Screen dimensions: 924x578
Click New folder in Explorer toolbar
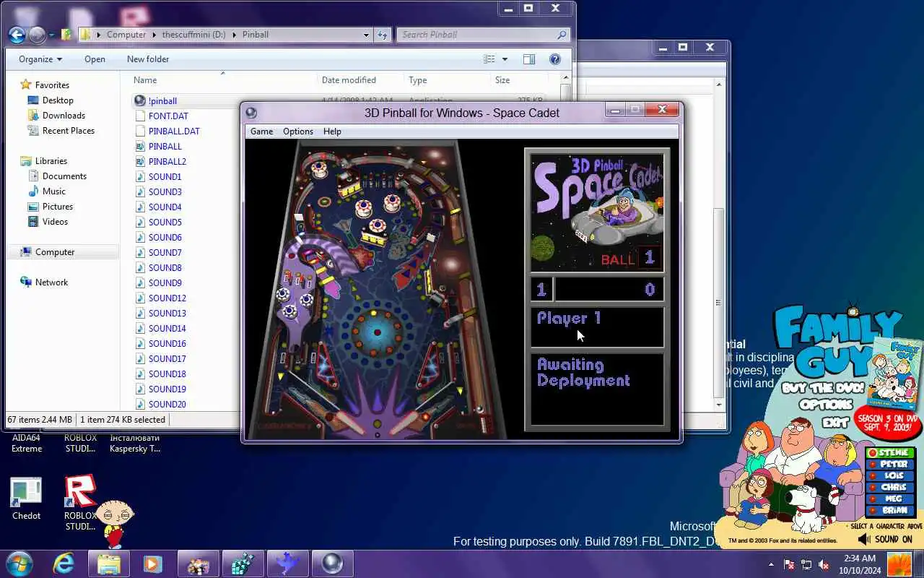point(148,59)
